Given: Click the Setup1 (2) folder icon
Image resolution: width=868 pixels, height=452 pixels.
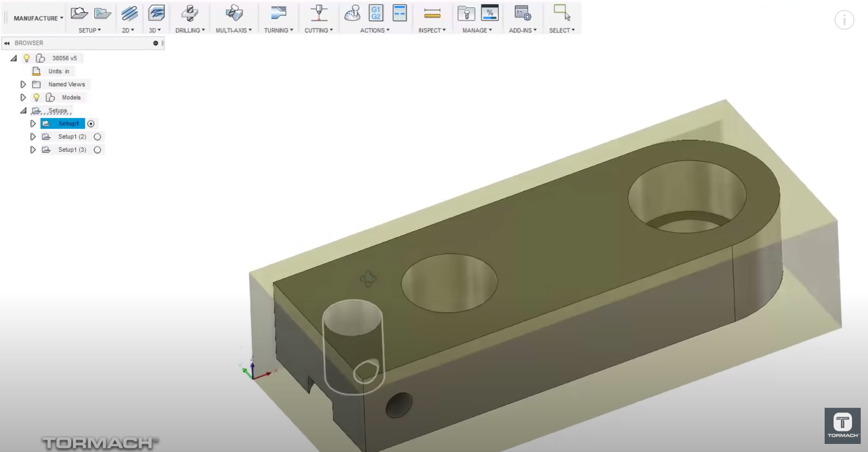Looking at the screenshot, I should (x=47, y=137).
